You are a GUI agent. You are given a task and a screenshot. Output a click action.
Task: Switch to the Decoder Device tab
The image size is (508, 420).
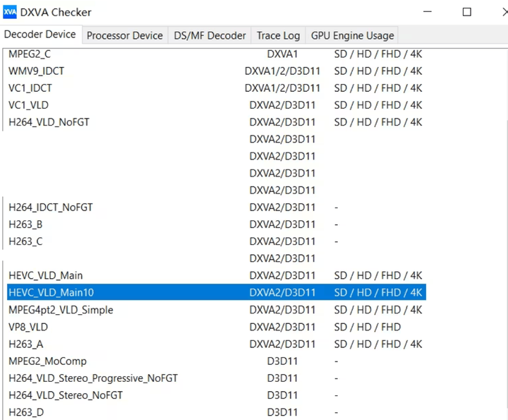coord(40,35)
